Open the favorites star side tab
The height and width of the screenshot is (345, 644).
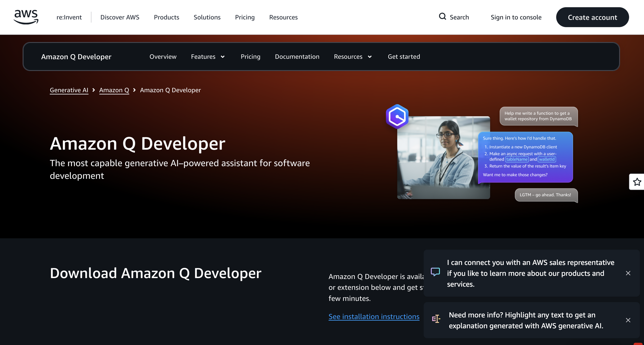click(637, 182)
